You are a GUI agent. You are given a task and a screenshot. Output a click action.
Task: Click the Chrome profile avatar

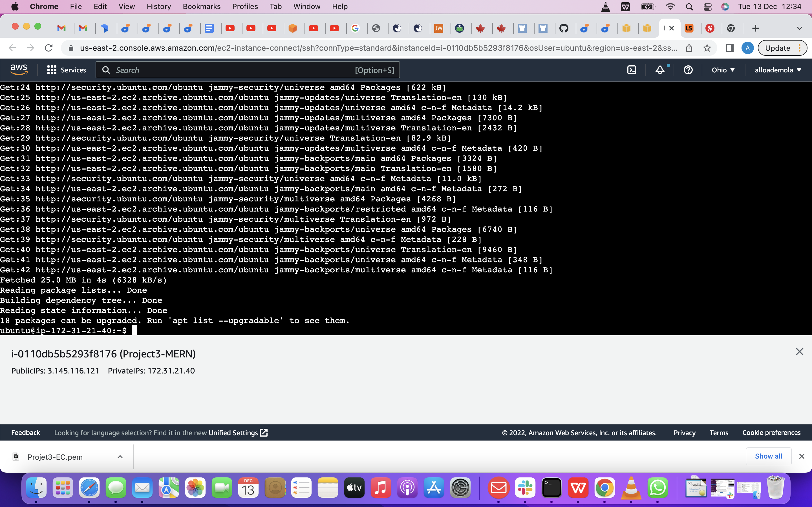[x=748, y=48]
